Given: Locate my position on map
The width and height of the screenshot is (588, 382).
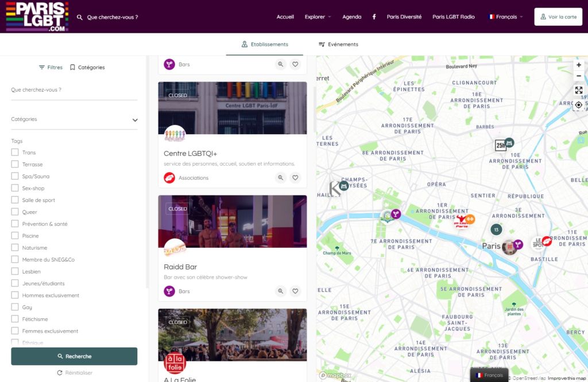Looking at the screenshot, I should [x=579, y=105].
